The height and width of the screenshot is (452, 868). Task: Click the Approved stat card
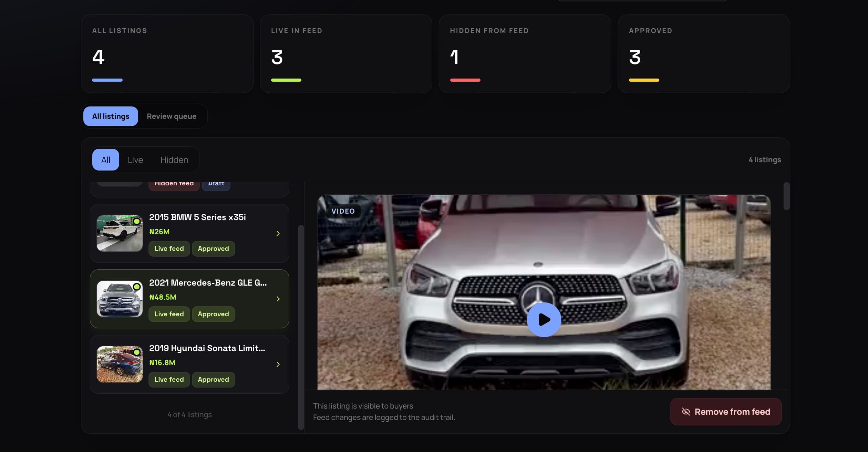pyautogui.click(x=704, y=53)
